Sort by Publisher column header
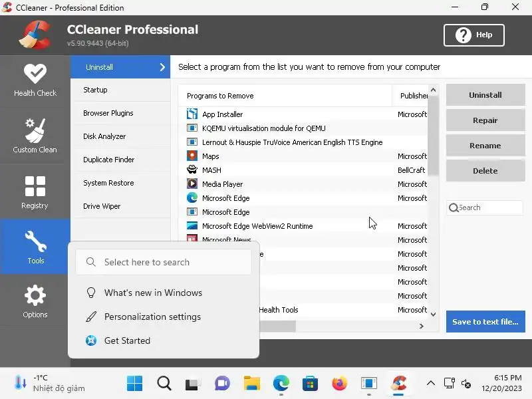532x399 pixels. tap(410, 96)
